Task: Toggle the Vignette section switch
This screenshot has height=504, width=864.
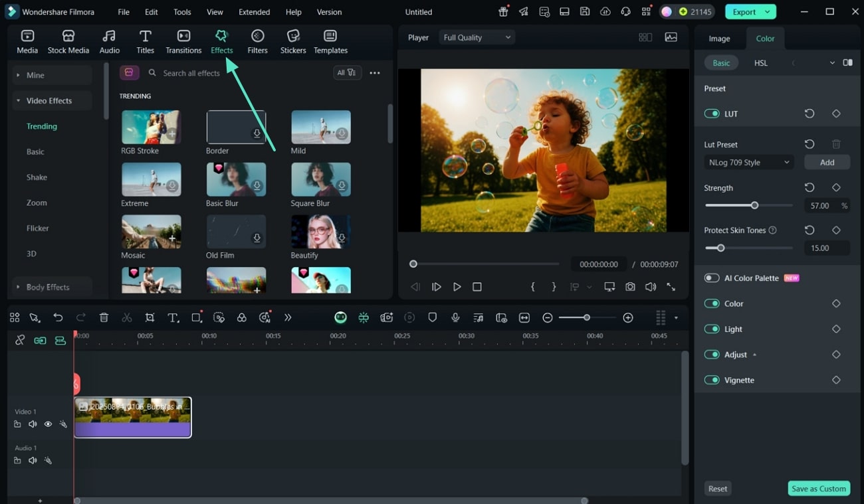Action: click(x=712, y=380)
